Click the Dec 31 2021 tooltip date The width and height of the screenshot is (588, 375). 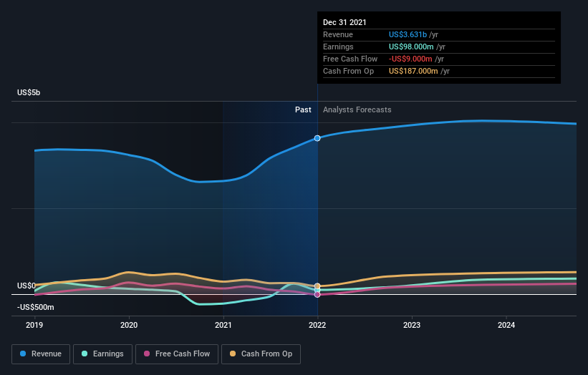tap(344, 22)
